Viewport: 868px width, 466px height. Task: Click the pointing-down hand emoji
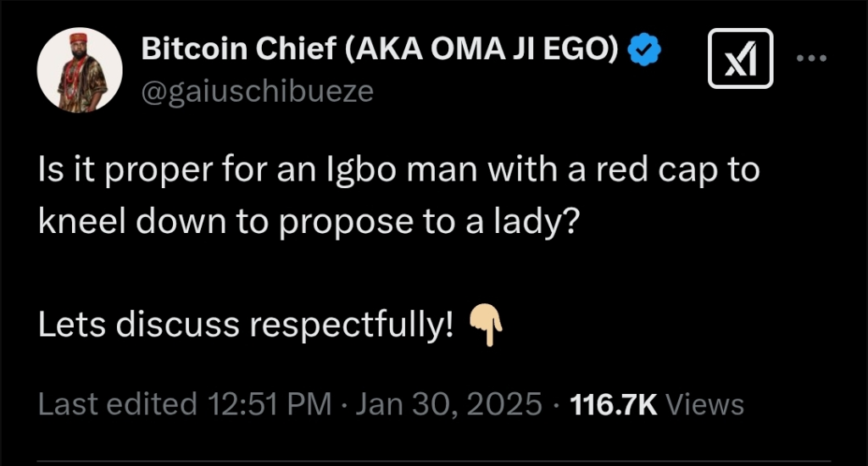[x=486, y=324]
